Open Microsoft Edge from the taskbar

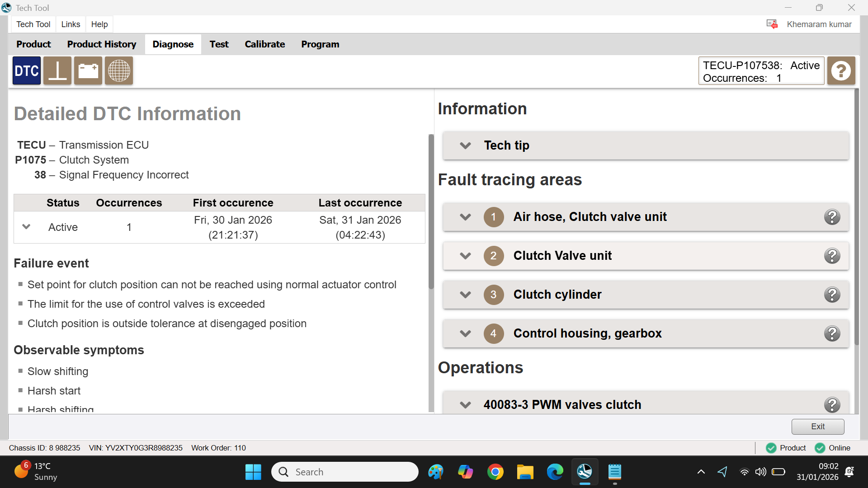555,472
